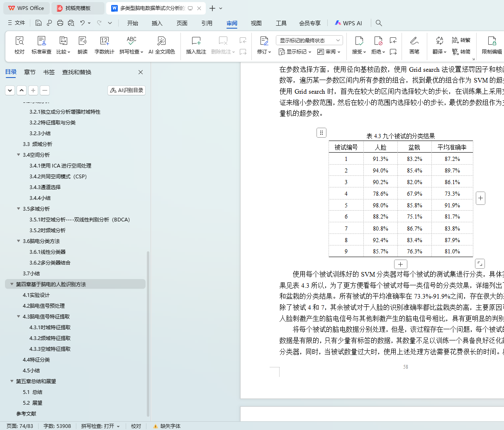Run AI 全文润色 polishing
This screenshot has width=504, height=430.
coord(161,45)
